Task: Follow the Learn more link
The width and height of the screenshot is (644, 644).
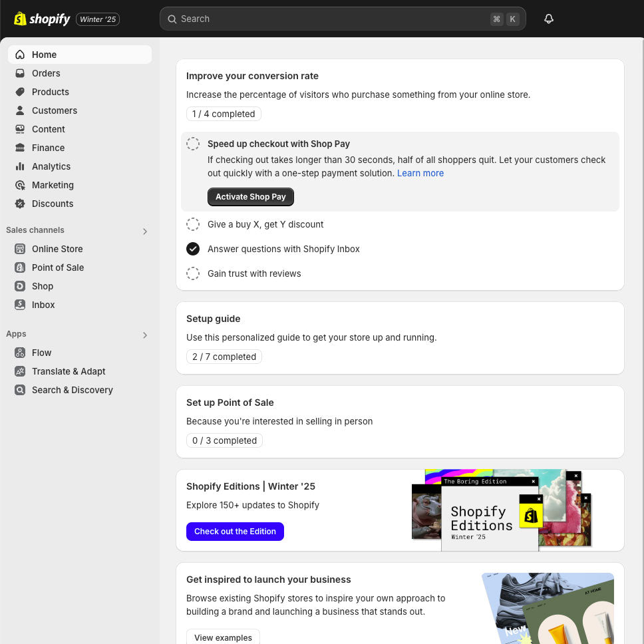Action: [x=420, y=173]
